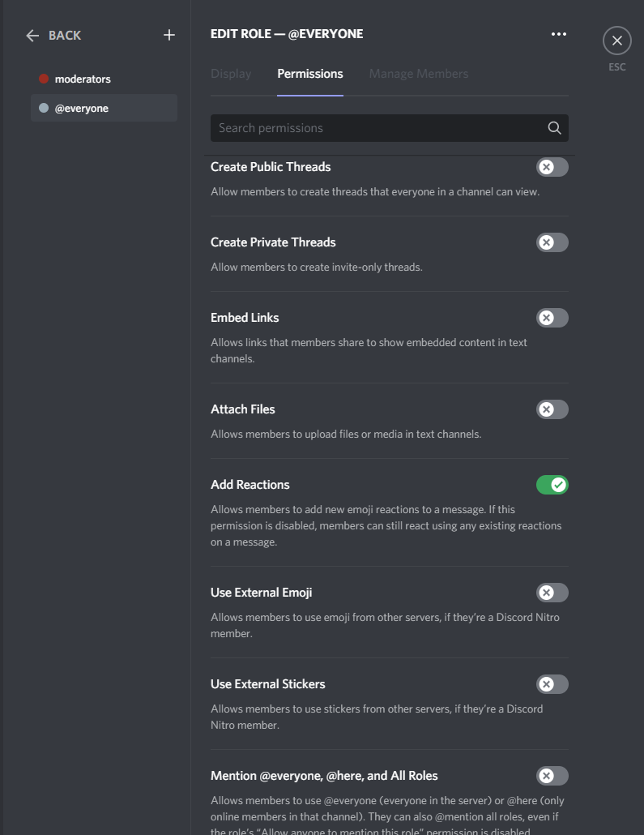
Task: Enable Use External Stickers
Action: (x=552, y=684)
